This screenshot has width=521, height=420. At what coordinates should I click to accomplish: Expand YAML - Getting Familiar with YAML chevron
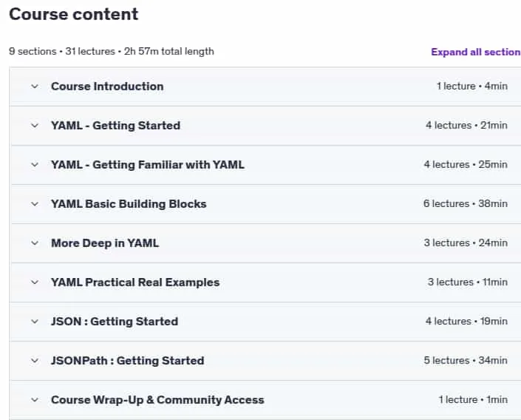35,165
